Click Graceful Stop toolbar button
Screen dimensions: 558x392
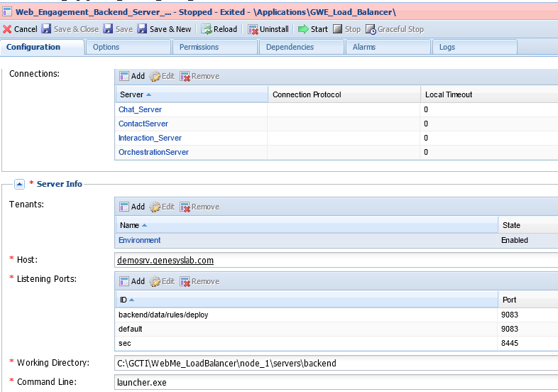pos(395,29)
